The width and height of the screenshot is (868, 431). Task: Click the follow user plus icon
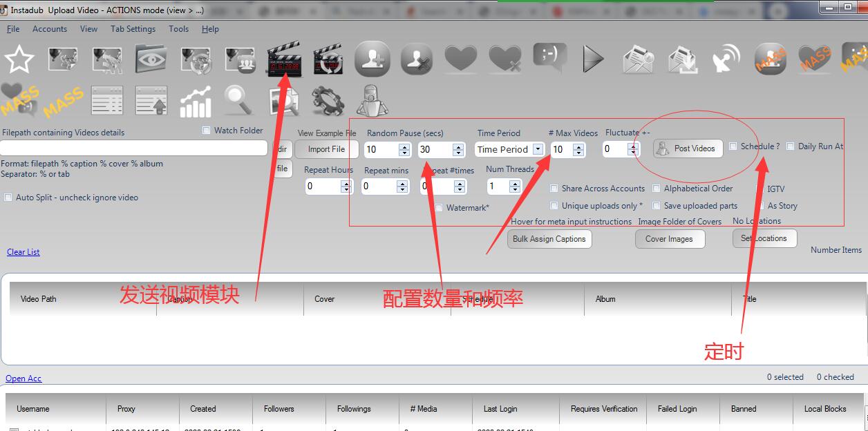pyautogui.click(x=372, y=60)
